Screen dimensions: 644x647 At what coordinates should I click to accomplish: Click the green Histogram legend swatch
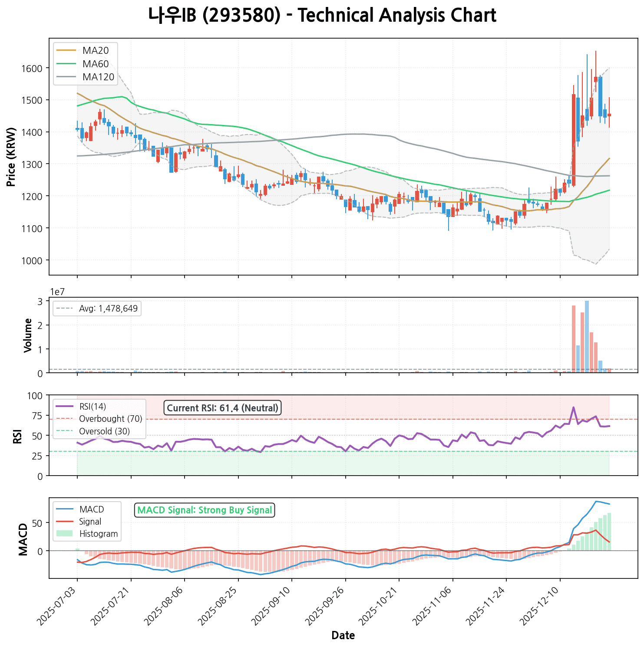66,534
